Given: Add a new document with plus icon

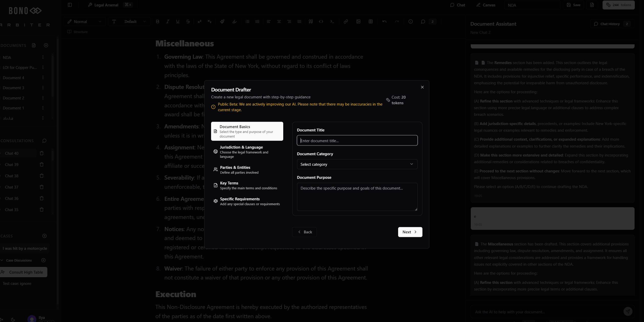Looking at the screenshot, I should pos(46,45).
